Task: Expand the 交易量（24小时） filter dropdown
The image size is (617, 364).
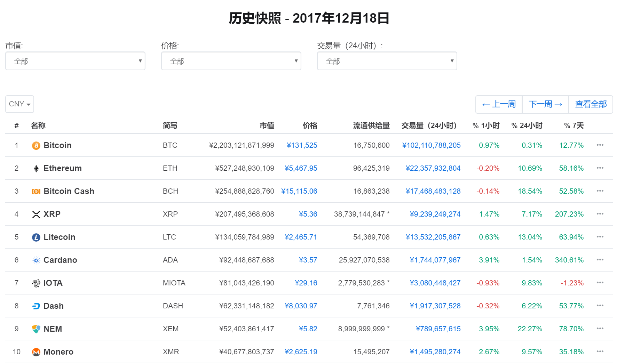Action: (x=387, y=61)
